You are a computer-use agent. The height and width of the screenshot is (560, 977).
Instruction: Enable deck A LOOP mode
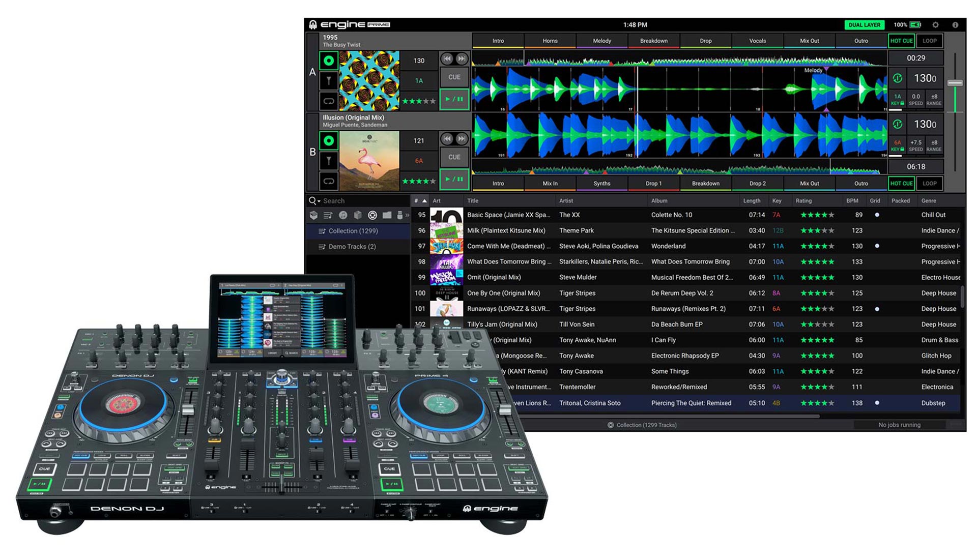click(930, 41)
